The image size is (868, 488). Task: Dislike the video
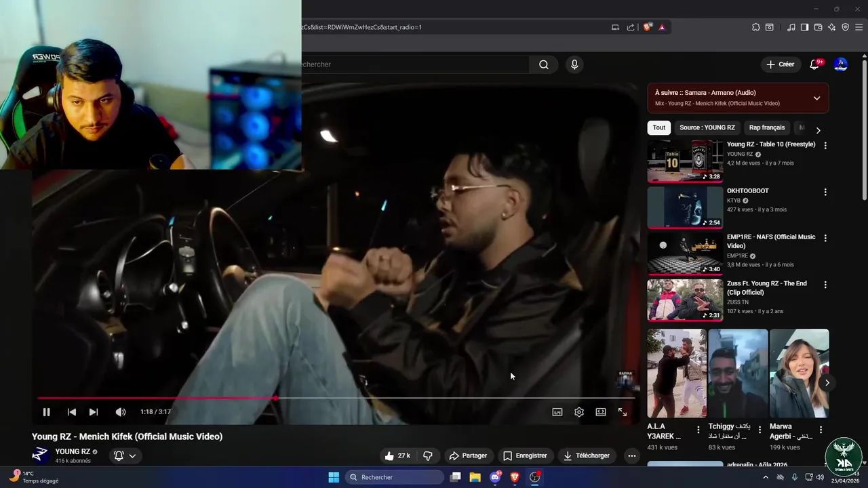point(428,455)
